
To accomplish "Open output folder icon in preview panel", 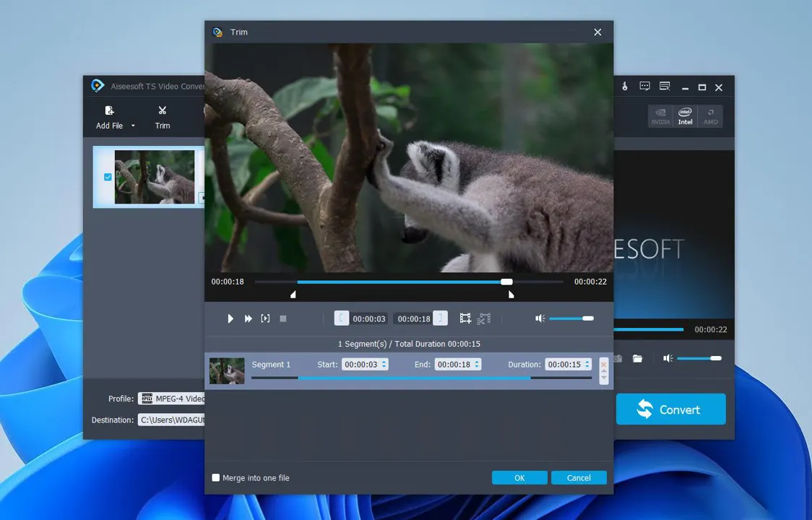I will [637, 358].
